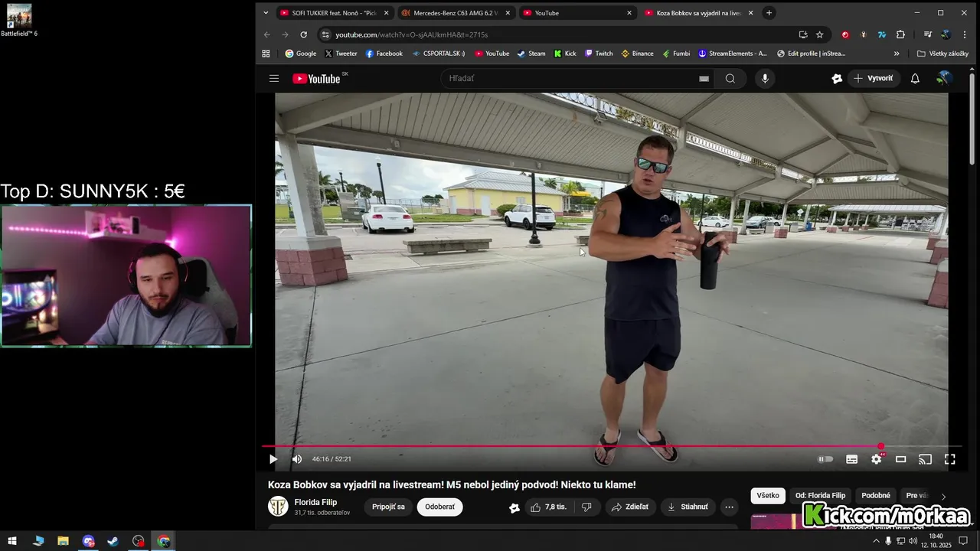Viewport: 980px width, 551px height.
Task: Switch to theater mode view
Action: [901, 459]
